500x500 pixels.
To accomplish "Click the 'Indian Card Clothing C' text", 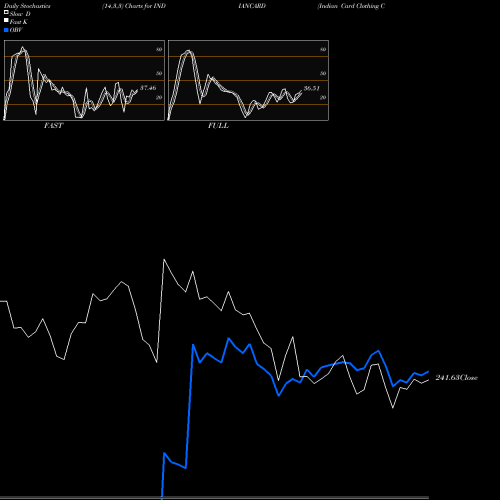I will pos(351,6).
